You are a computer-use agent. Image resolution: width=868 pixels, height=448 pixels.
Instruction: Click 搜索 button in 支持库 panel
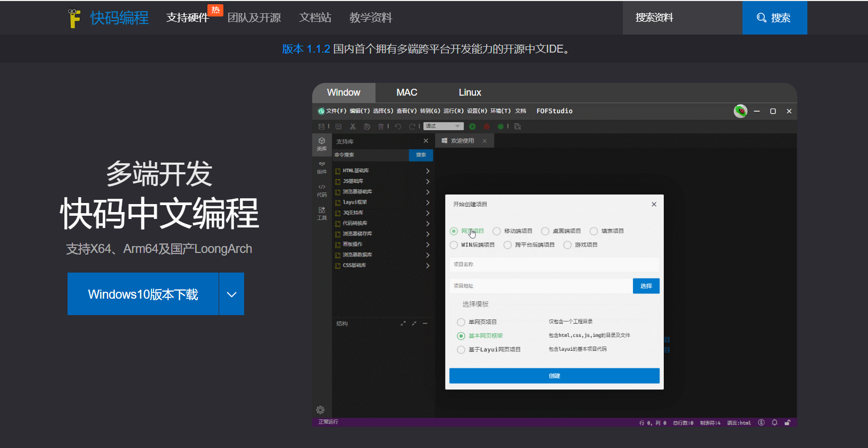click(421, 155)
